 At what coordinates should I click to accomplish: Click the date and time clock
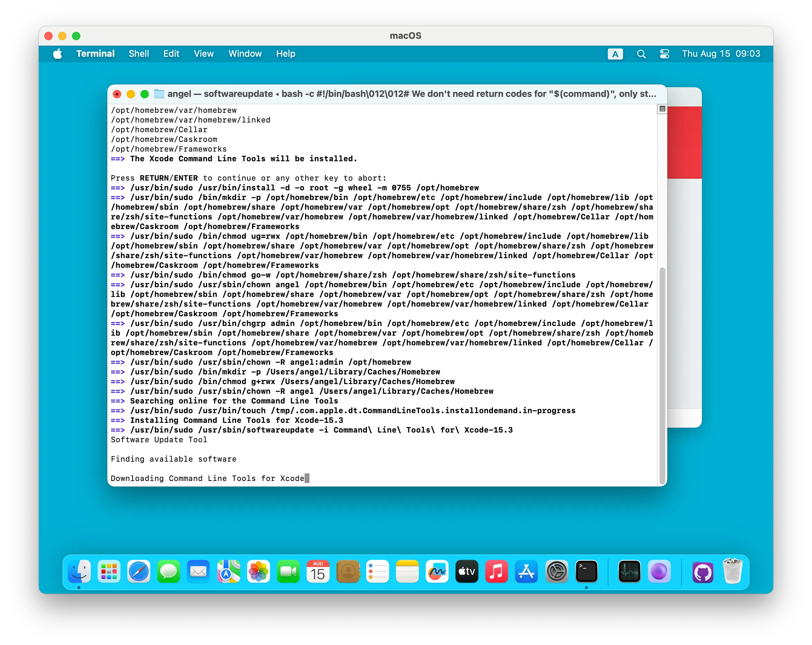tap(721, 54)
